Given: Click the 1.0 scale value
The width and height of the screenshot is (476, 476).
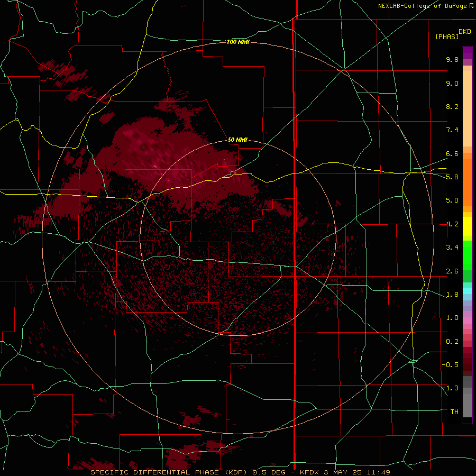Looking at the screenshot, I should (452, 318).
